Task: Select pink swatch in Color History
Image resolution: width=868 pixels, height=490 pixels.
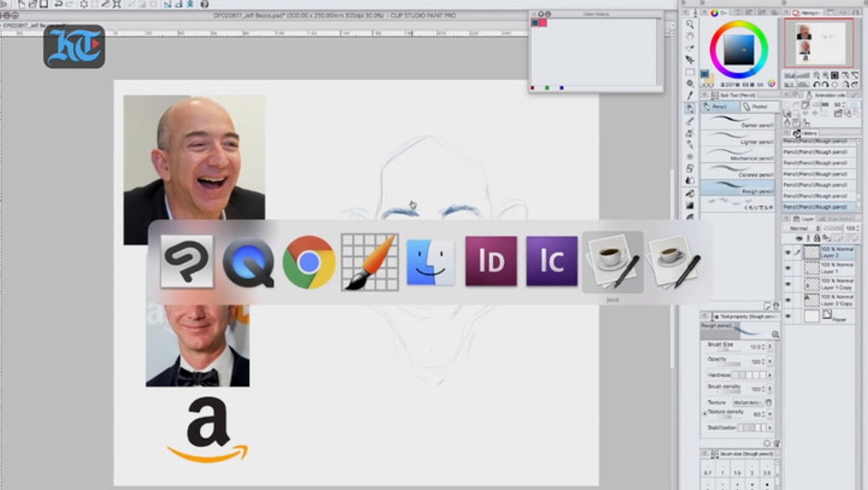Action: click(x=542, y=22)
